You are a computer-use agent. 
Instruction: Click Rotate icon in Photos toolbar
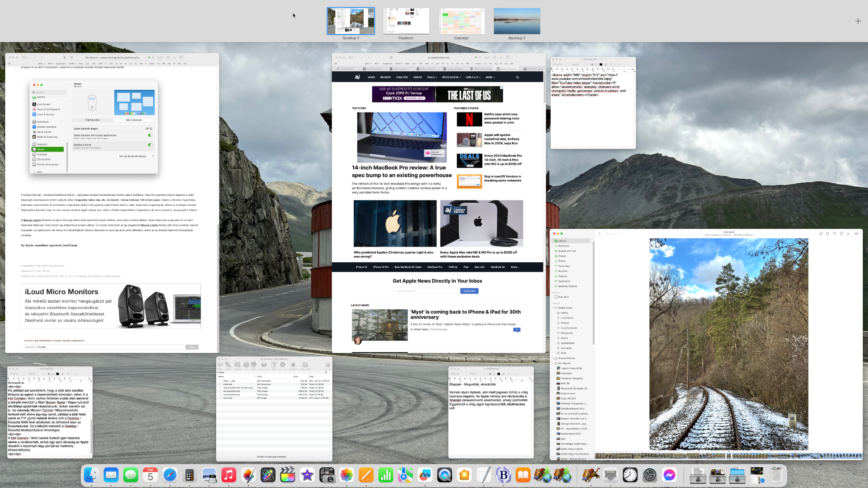click(x=842, y=234)
